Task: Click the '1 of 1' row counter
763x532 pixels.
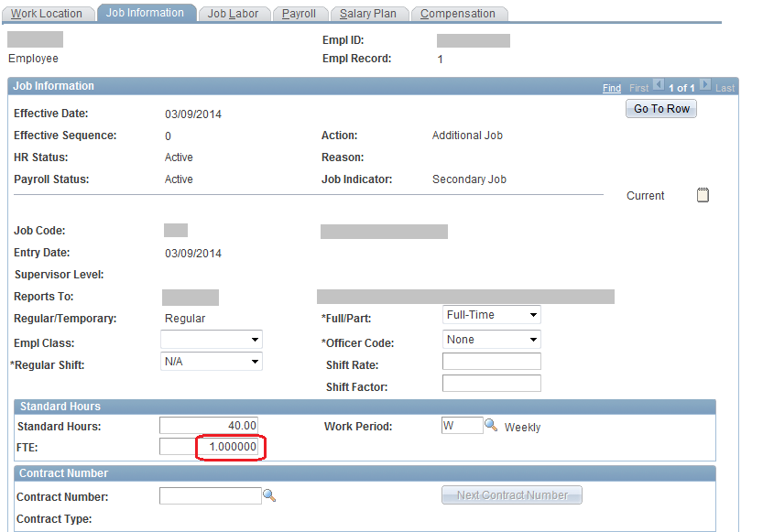Action: pos(681,88)
